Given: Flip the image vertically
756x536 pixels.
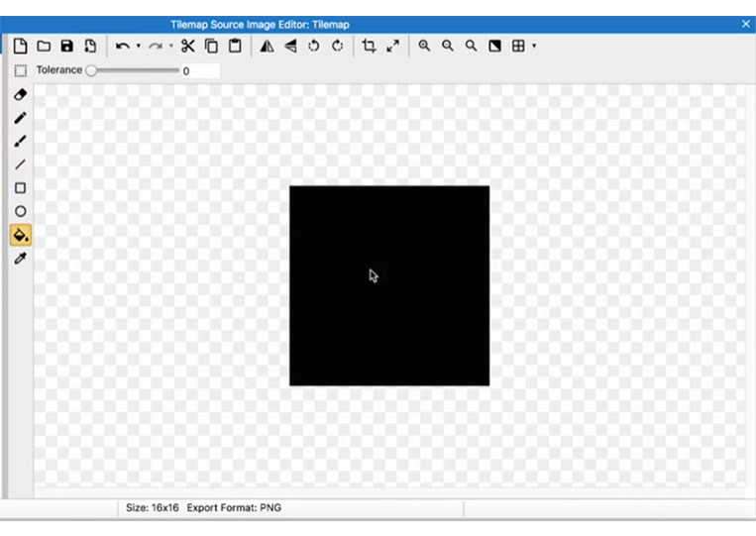Looking at the screenshot, I should pyautogui.click(x=290, y=46).
